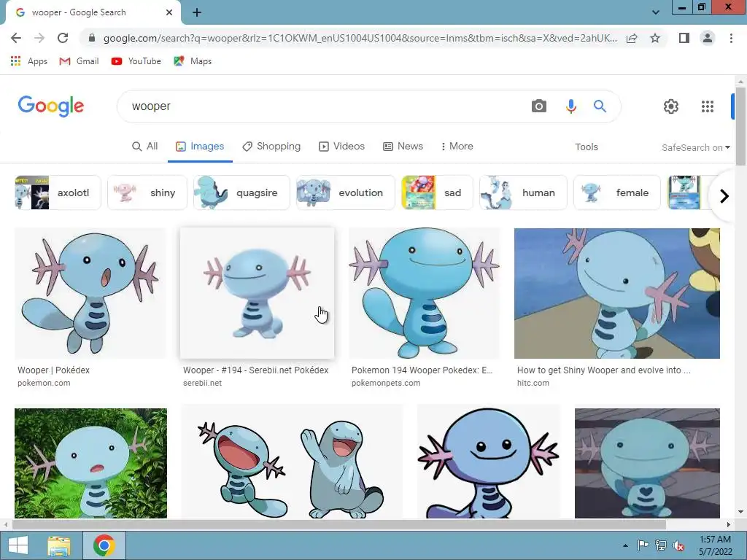Filter results by shiny chip
747x560 pixels.
click(147, 192)
